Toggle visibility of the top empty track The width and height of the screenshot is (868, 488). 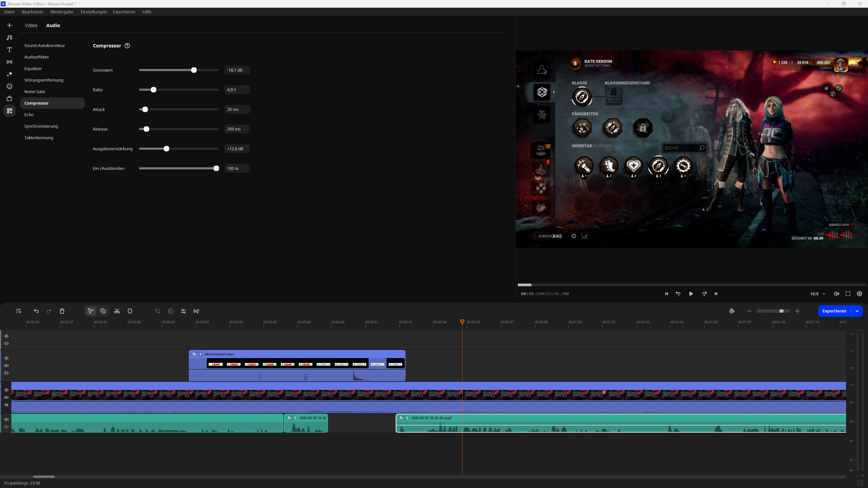click(6, 336)
